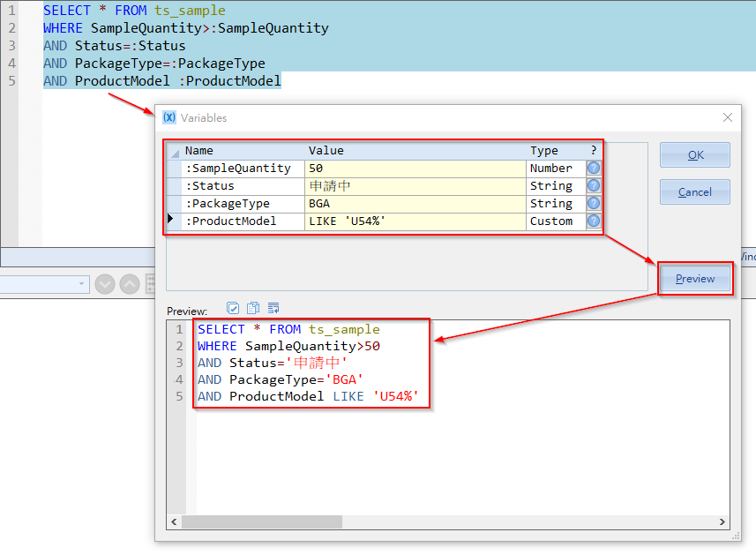Edit value 50 for :SampleQuantity

[415, 168]
